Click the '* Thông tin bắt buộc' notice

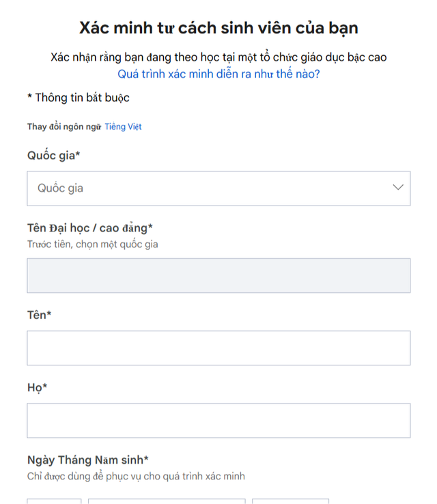pyautogui.click(x=79, y=98)
